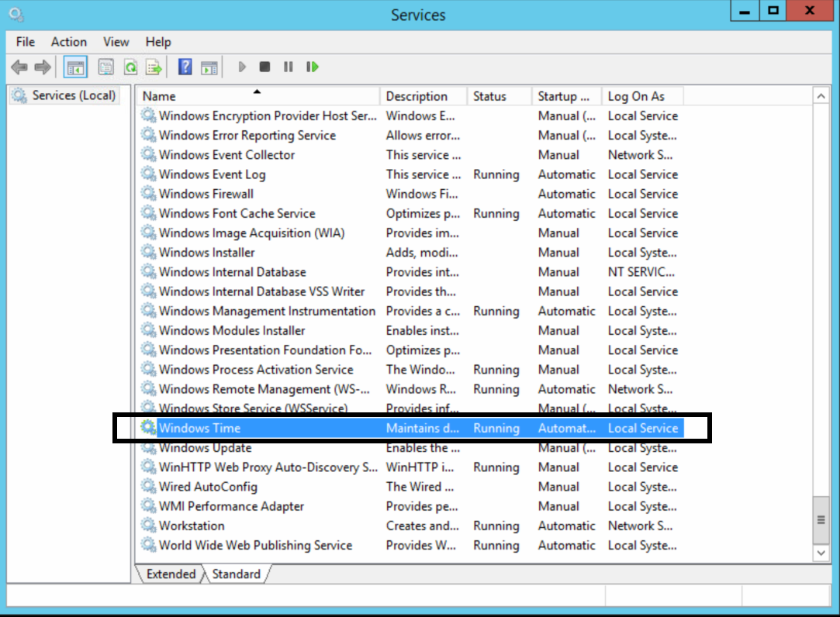This screenshot has width=840, height=617.
Task: Open the Action menu
Action: click(68, 42)
